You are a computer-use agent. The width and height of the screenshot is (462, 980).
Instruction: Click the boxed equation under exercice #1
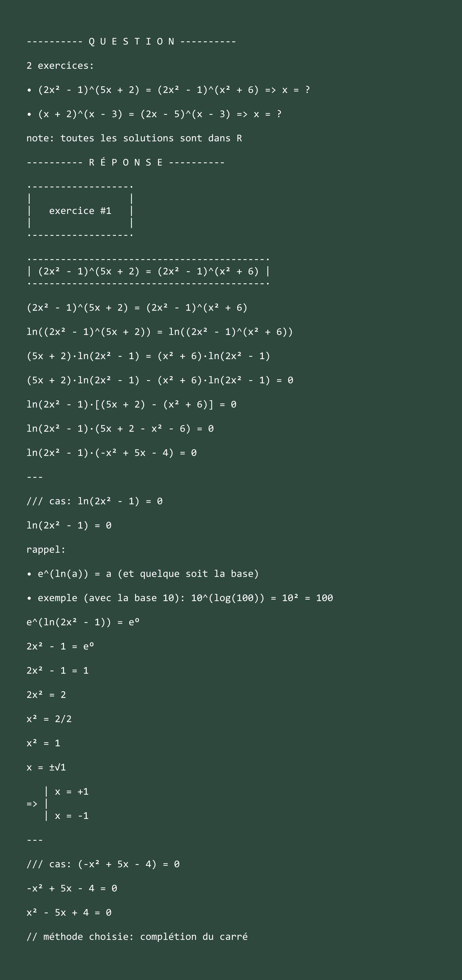point(148,271)
